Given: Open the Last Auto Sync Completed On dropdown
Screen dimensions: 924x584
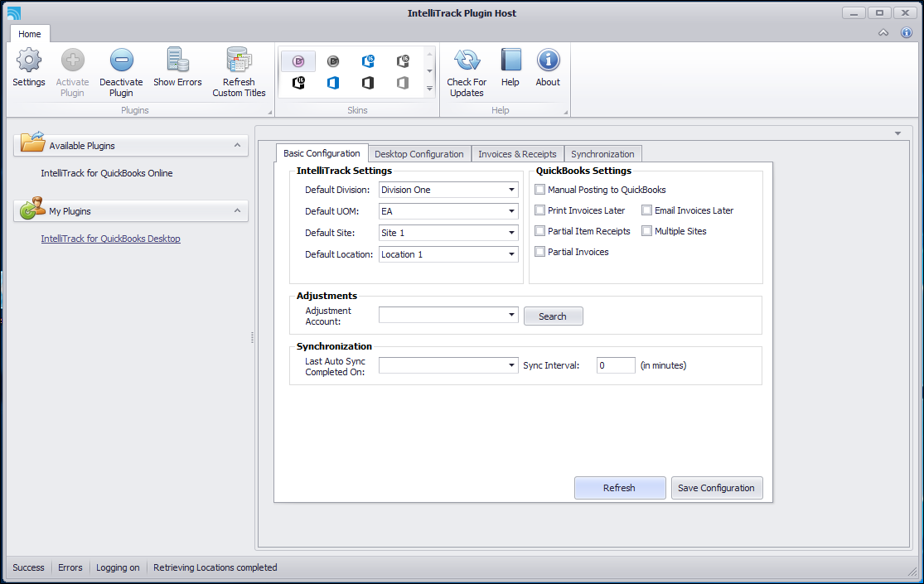Looking at the screenshot, I should click(x=511, y=365).
